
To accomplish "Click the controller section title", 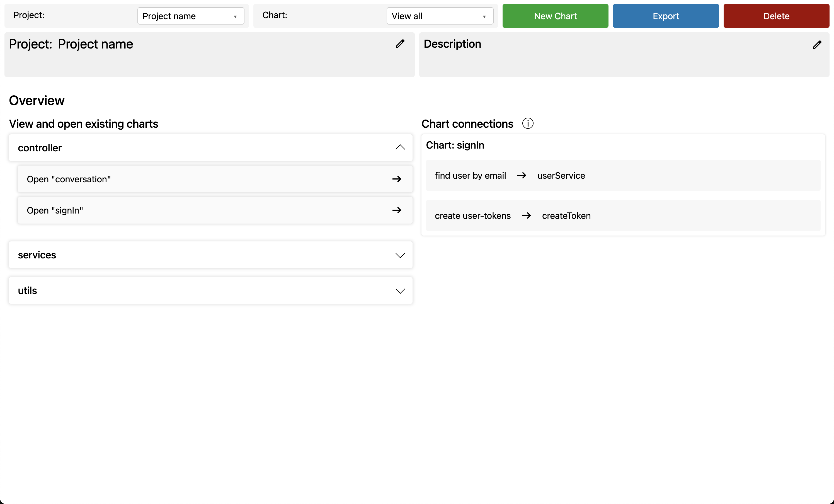I will [x=40, y=148].
